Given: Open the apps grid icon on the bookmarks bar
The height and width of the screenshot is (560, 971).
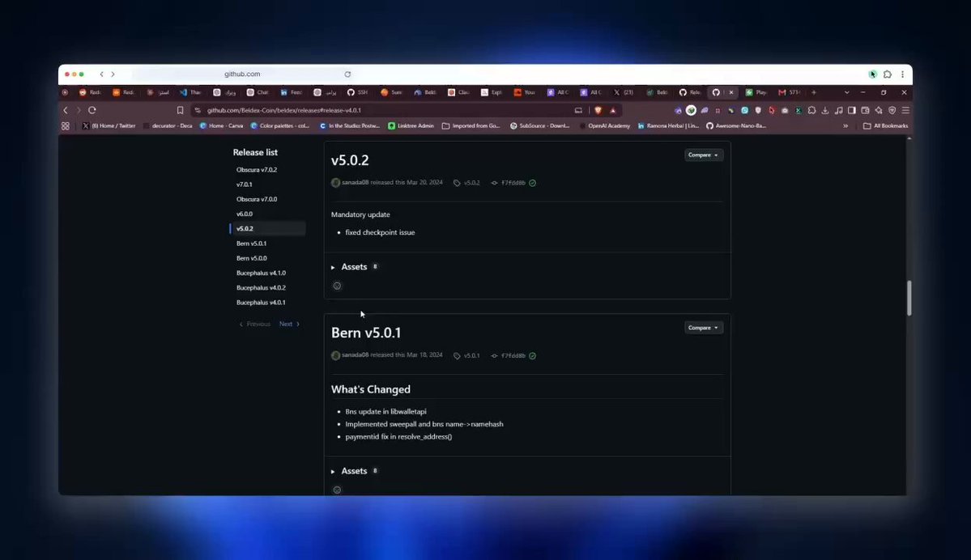Looking at the screenshot, I should (x=66, y=125).
